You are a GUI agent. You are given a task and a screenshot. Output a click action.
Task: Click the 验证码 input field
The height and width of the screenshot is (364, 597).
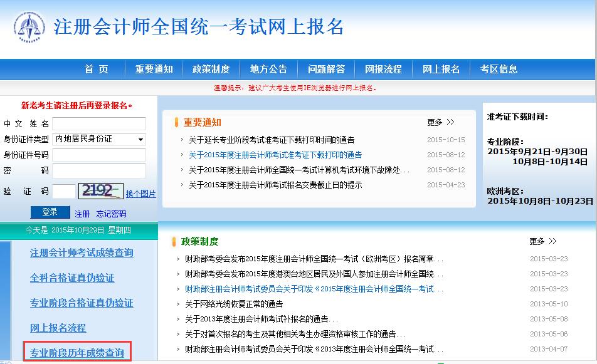coord(65,189)
